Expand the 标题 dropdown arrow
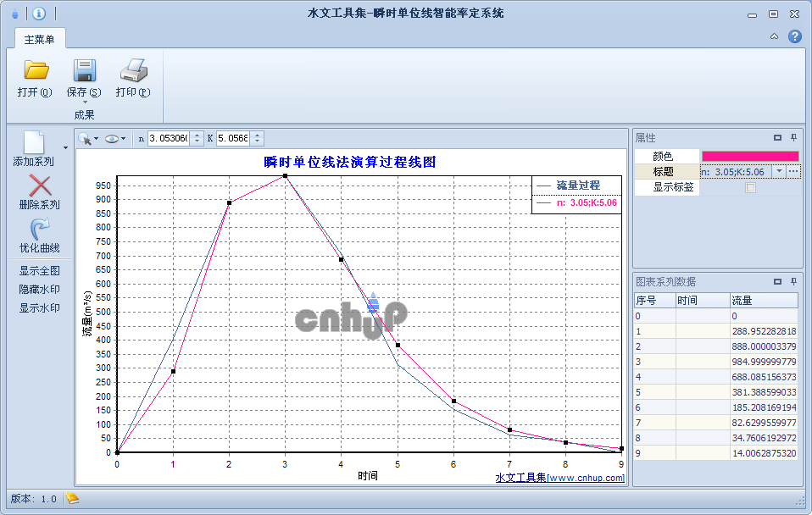 (779, 171)
